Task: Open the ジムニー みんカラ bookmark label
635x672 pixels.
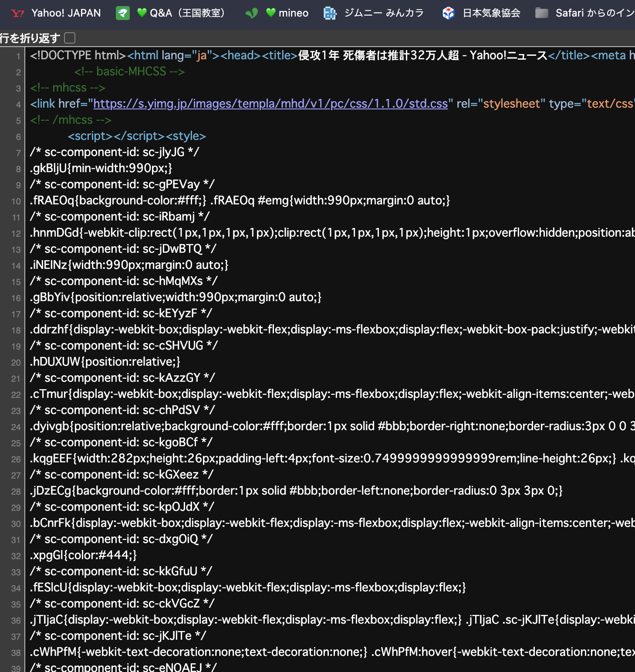Action: click(384, 13)
